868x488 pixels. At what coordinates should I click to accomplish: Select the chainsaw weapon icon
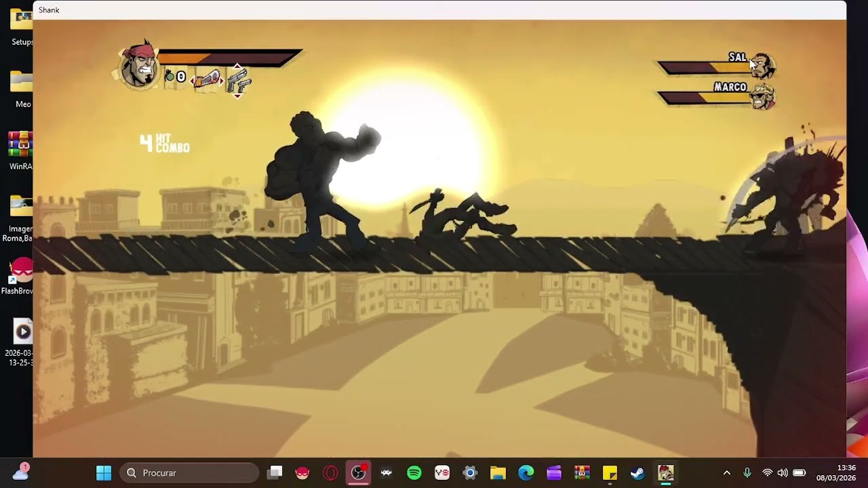(207, 80)
